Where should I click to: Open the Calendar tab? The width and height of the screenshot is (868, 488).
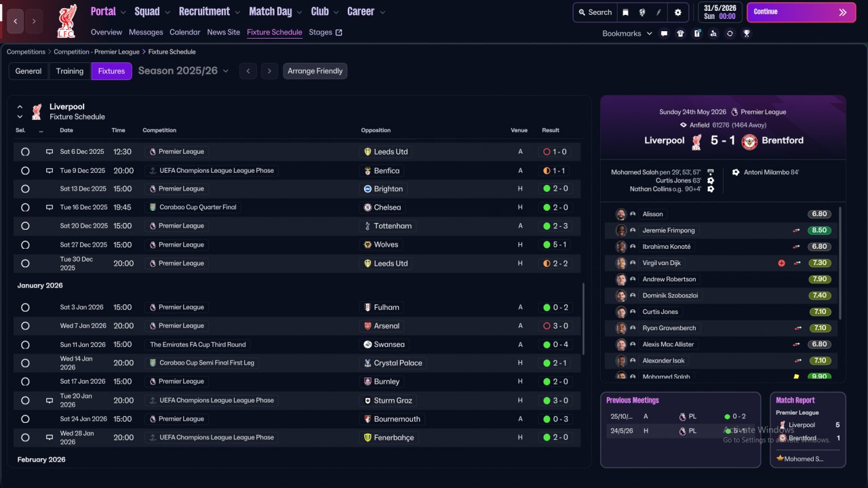pos(185,33)
